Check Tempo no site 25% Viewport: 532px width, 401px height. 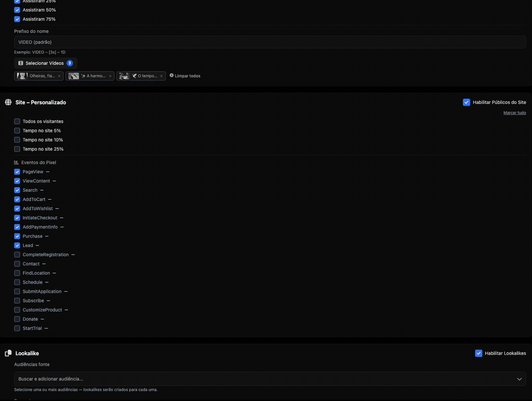click(x=17, y=149)
